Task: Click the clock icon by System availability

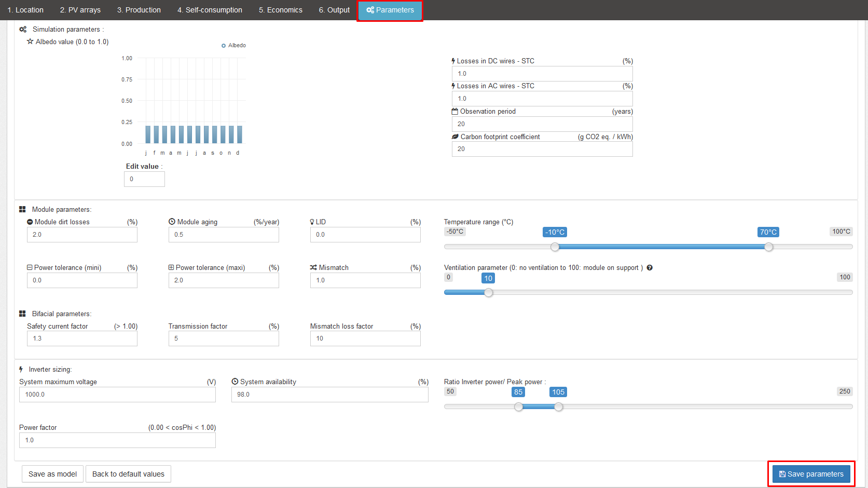Action: point(235,382)
